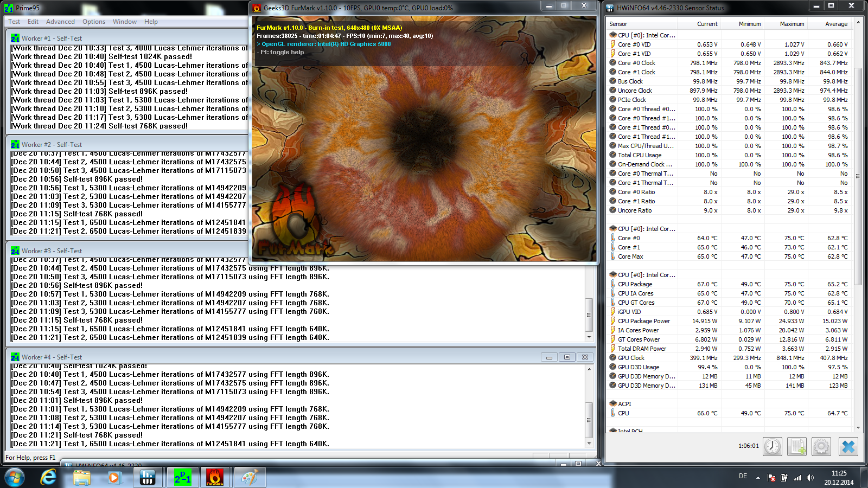
Task: Click the blue X button in HWiNFO
Action: point(848,446)
